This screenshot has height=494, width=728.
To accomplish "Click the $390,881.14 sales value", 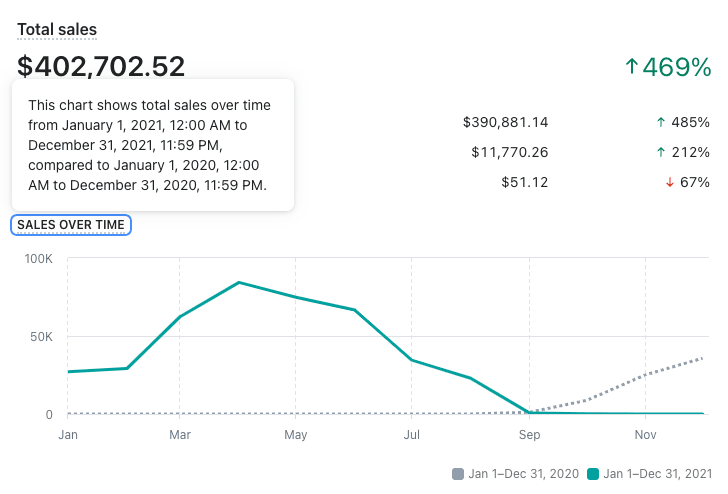I will click(x=505, y=122).
